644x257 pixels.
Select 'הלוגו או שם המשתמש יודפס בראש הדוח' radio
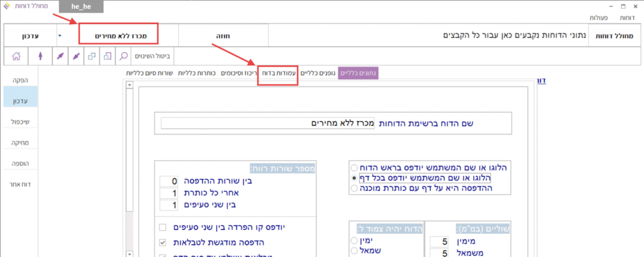[x=354, y=168]
